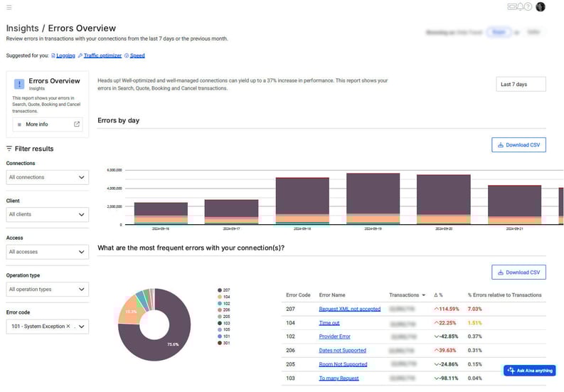Viewport: 564px width, 392px height.
Task: Open the Access dropdown
Action: [48, 252]
